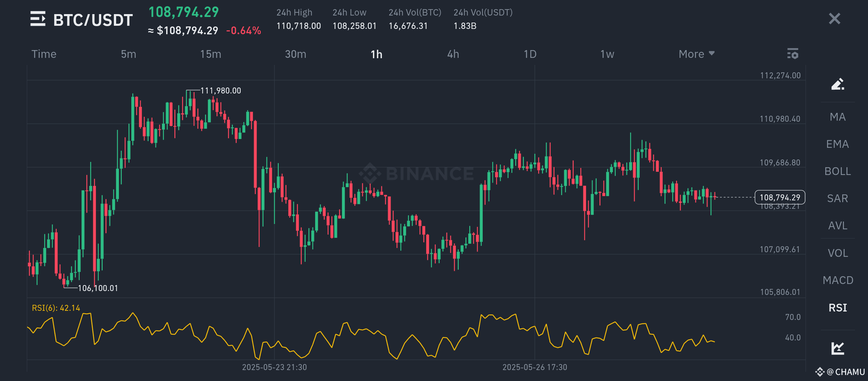Click the 112,274.00 price axis label
This screenshot has width=868, height=381.
pyautogui.click(x=780, y=75)
